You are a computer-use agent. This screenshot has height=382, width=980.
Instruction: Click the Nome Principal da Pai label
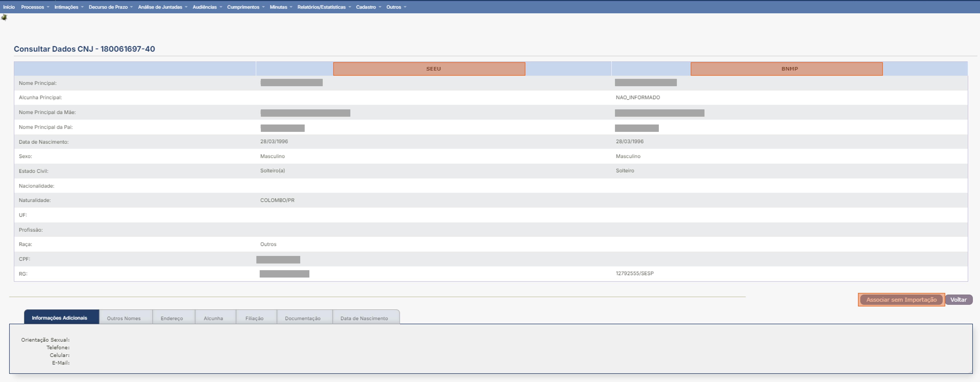pyautogui.click(x=46, y=127)
